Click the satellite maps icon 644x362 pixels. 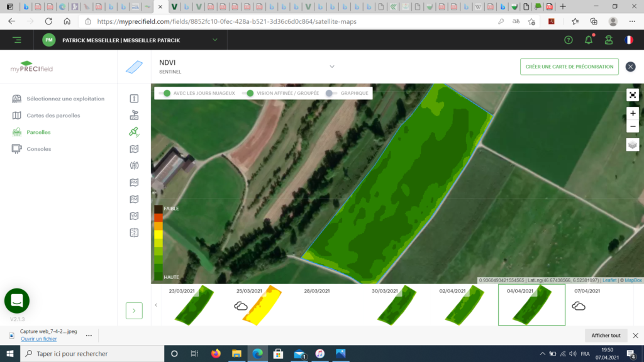[134, 132]
